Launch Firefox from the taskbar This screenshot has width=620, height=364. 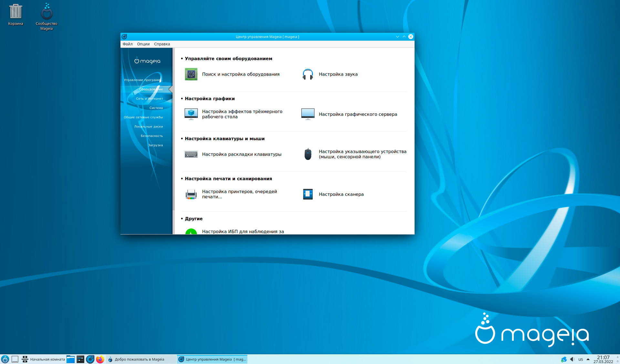(100, 359)
